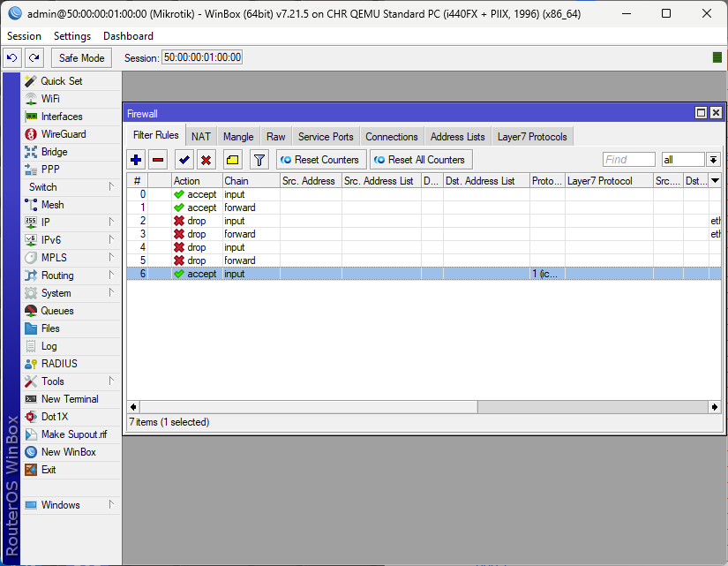Click the New Terminal icon
Screen dimensions: 728x566
pyautogui.click(x=31, y=399)
